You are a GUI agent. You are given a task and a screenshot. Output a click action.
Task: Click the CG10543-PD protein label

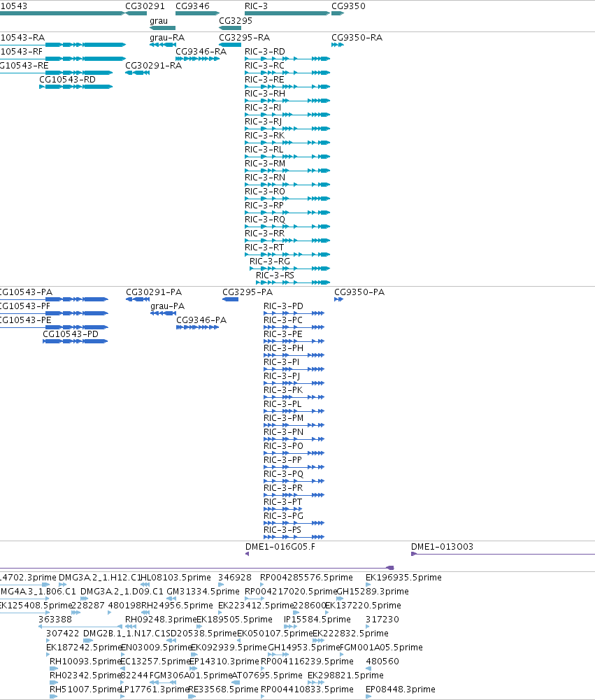(71, 334)
